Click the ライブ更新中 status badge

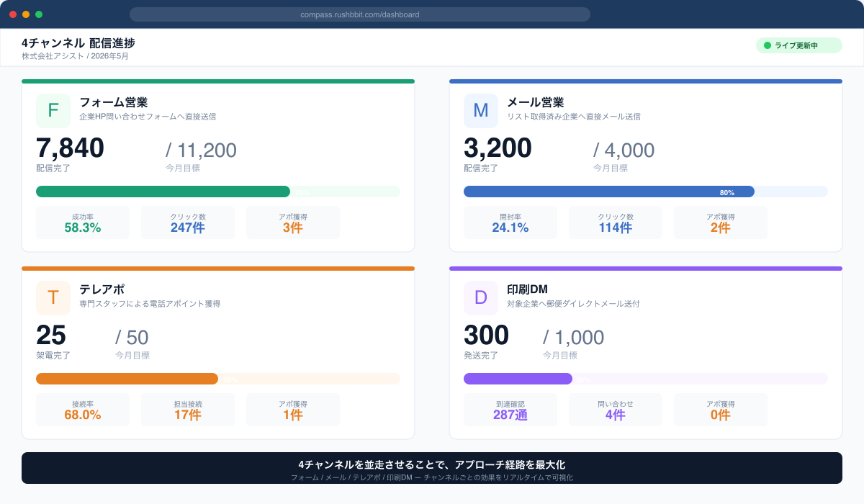(798, 45)
